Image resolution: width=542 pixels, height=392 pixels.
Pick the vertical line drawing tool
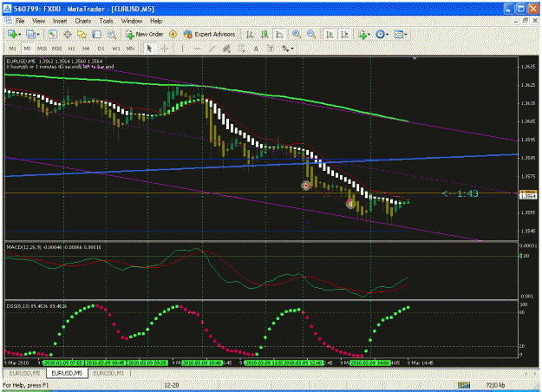click(182, 49)
